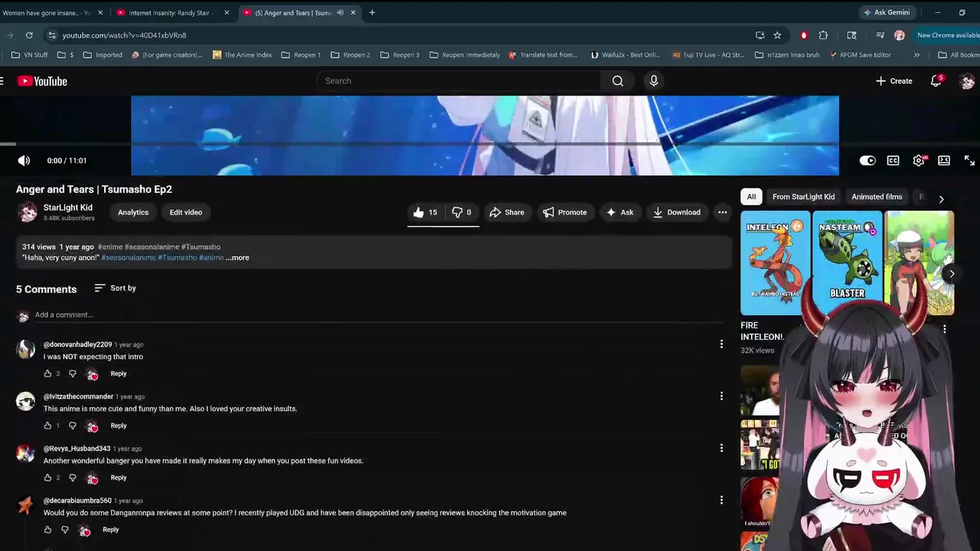Click Edit video button

click(186, 213)
